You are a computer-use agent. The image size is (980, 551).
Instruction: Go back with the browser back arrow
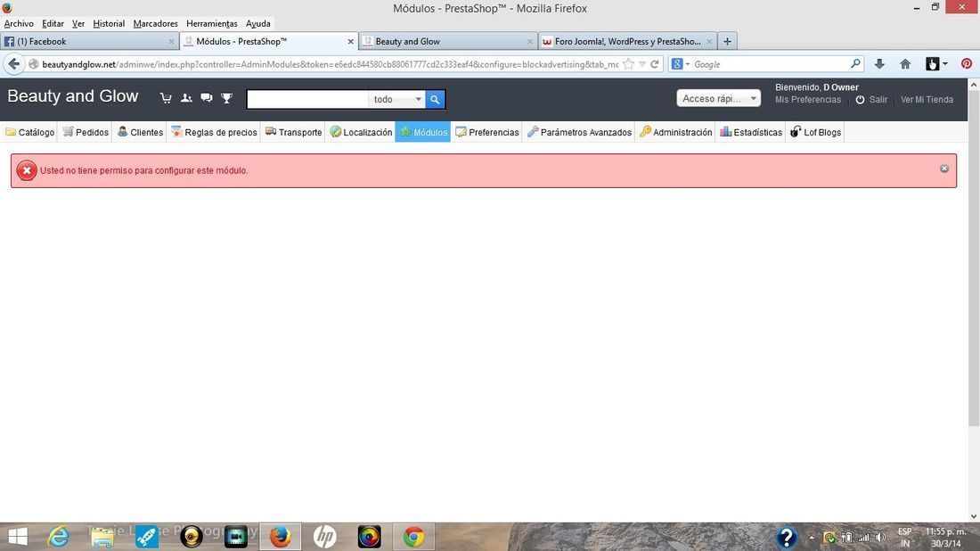coord(13,64)
